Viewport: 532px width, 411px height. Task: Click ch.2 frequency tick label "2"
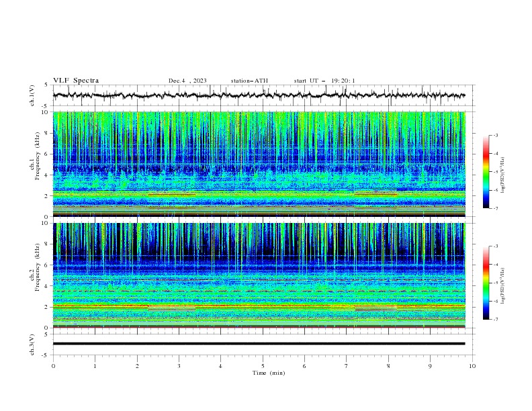pos(48,307)
